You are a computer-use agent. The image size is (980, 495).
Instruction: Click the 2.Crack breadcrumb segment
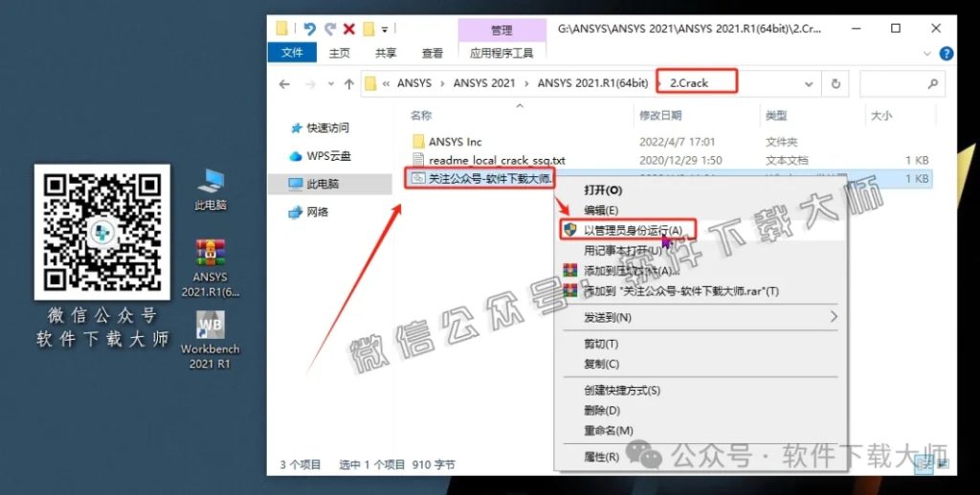(x=689, y=83)
